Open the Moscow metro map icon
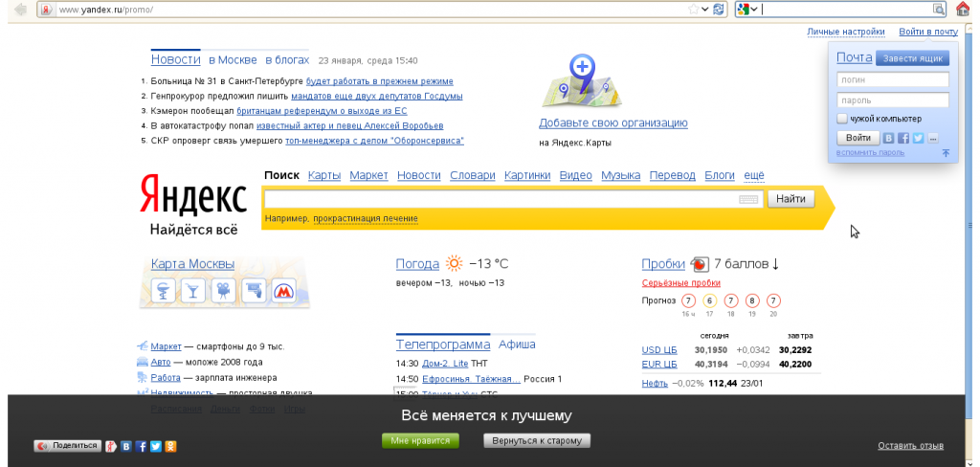 (x=283, y=291)
